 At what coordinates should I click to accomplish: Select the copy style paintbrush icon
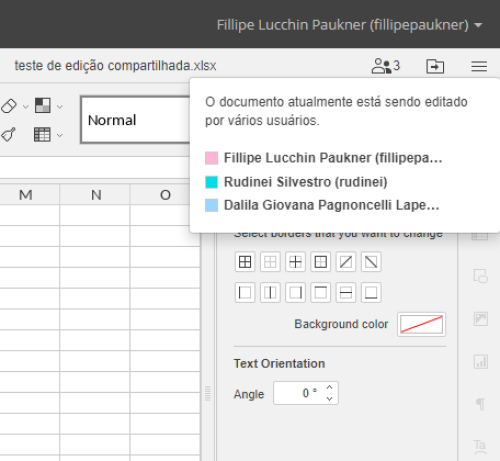pyautogui.click(x=8, y=135)
